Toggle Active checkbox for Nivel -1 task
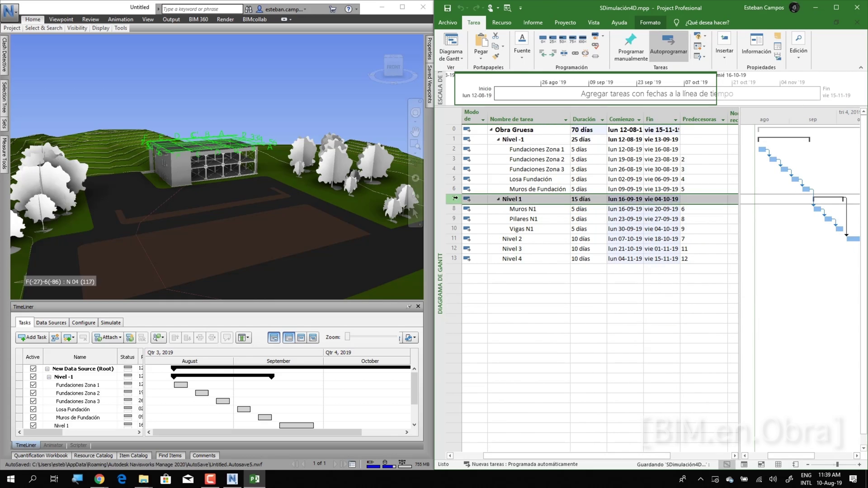The height and width of the screenshot is (488, 868). [x=33, y=377]
